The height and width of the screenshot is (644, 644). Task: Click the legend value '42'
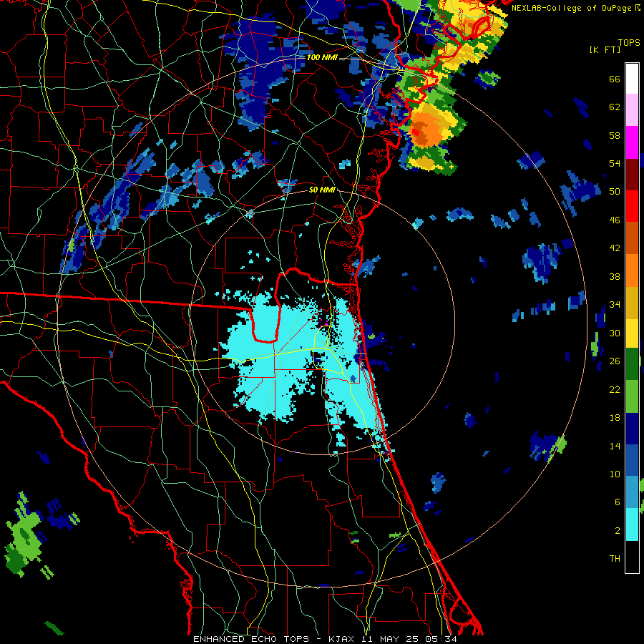pyautogui.click(x=615, y=248)
